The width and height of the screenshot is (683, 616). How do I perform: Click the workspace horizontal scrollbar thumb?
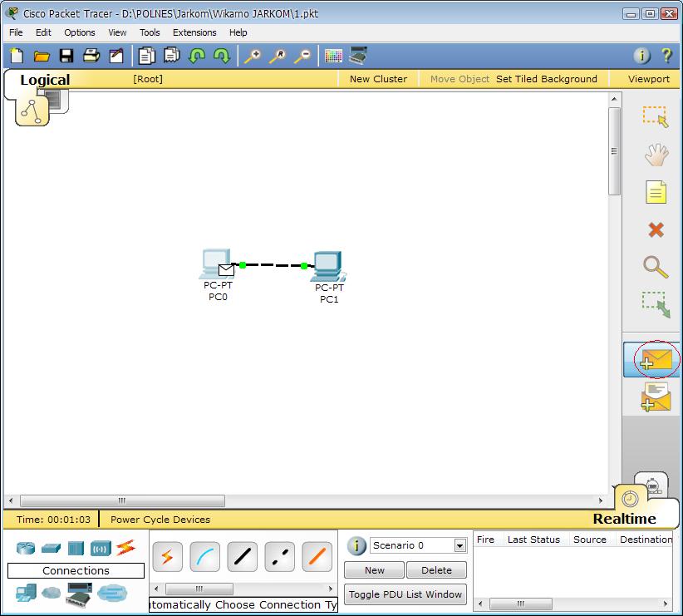(x=122, y=500)
